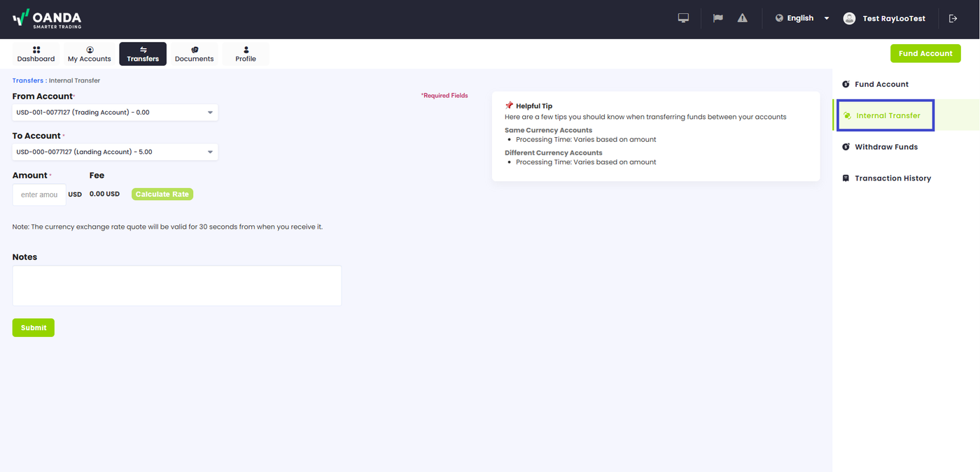This screenshot has width=980, height=472.
Task: Open the Dashboard tab
Action: (x=36, y=54)
